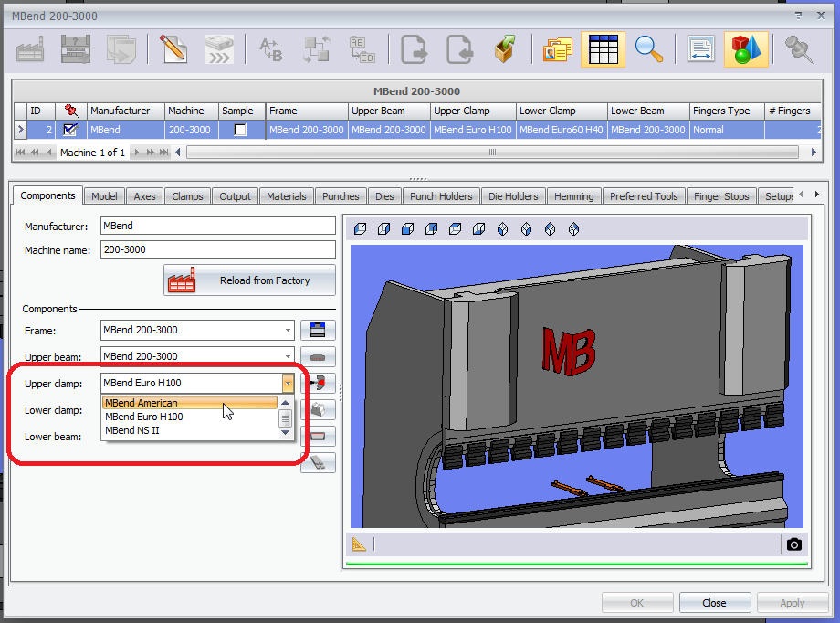Screen dimensions: 840x623
Task: Open the Upper beam dropdown arrow
Action: tap(288, 356)
